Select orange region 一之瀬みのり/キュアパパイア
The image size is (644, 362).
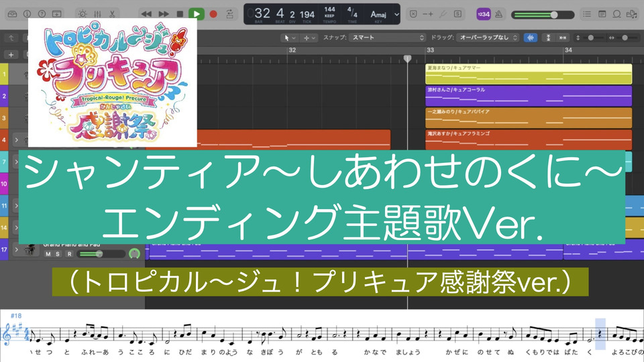point(529,118)
